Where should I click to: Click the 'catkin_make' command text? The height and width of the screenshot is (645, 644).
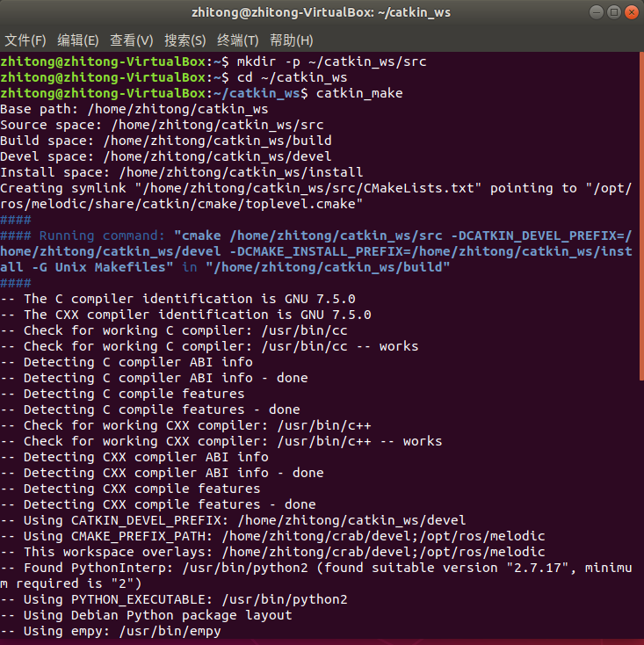(x=359, y=93)
